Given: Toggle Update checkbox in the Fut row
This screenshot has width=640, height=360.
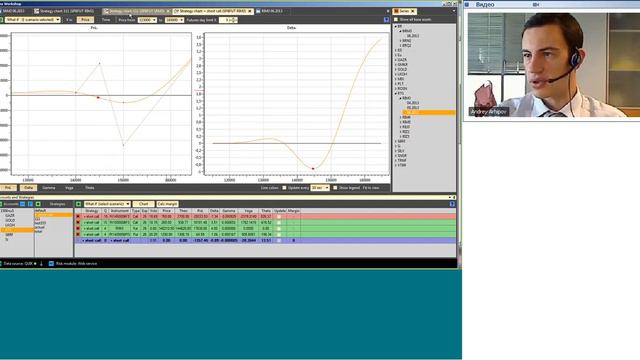Looking at the screenshot, I should 279,229.
